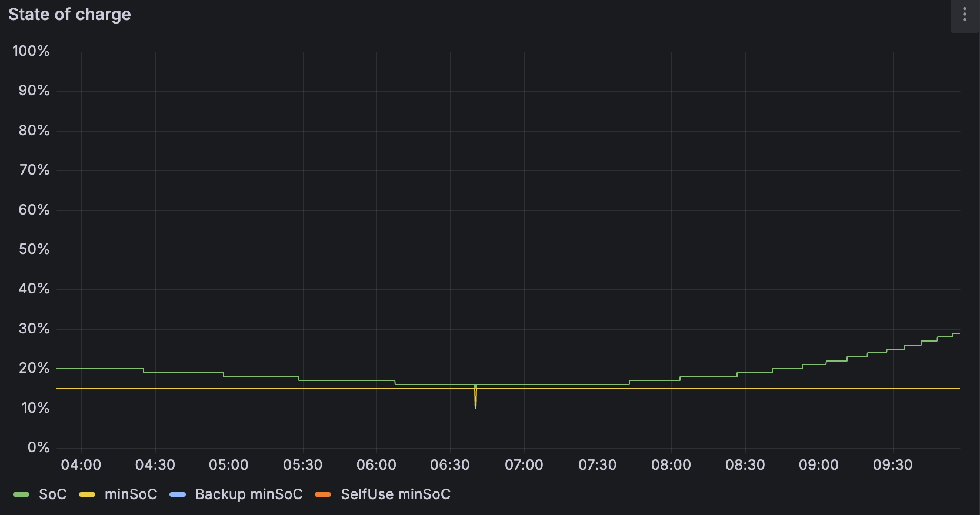
Task: Click the 08:00 time axis label
Action: coord(671,465)
